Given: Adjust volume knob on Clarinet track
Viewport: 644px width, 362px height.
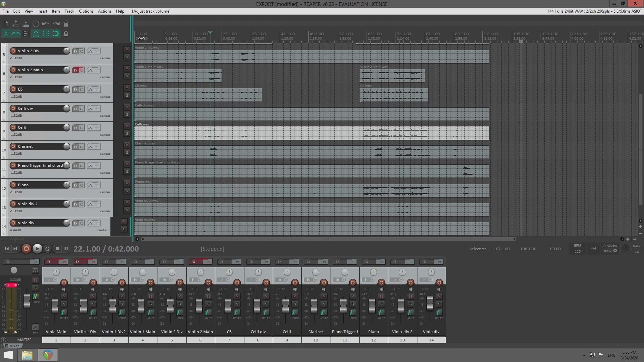Looking at the screenshot, I should 66,146.
